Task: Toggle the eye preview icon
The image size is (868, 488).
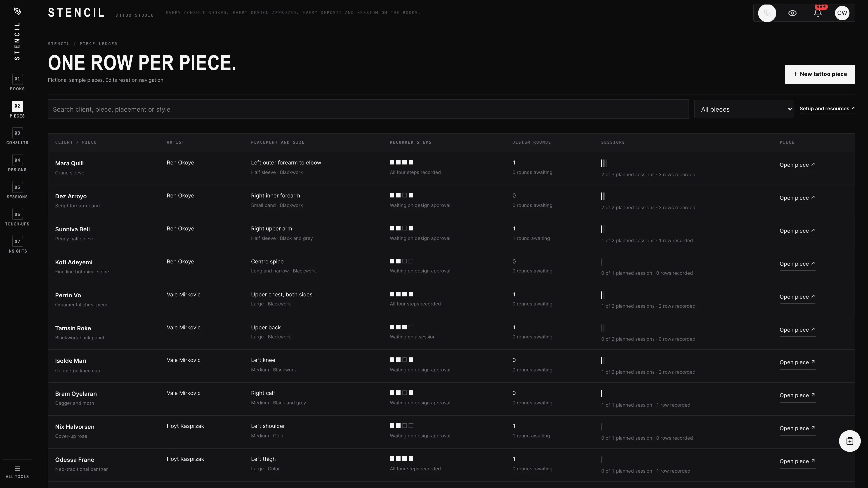Action: tap(792, 13)
